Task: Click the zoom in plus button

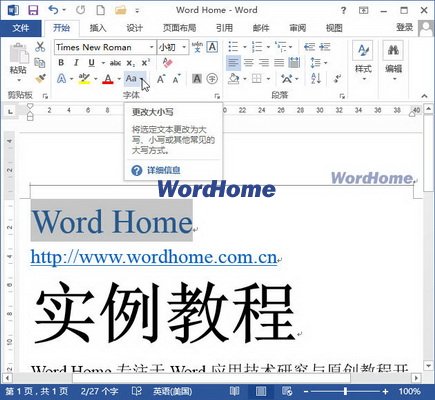Action: point(385,391)
